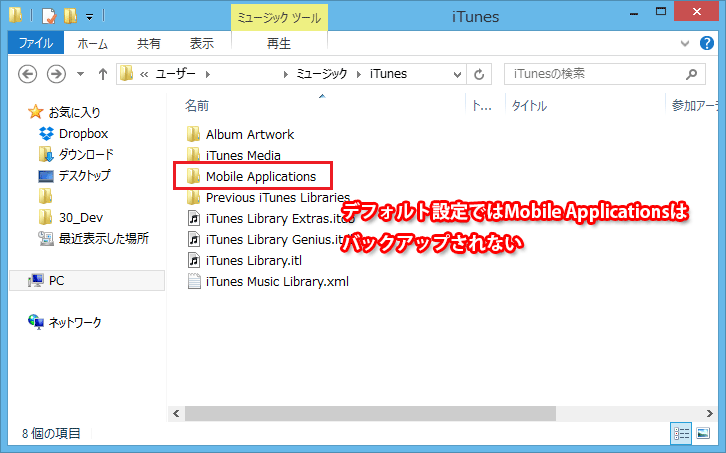This screenshot has width=726, height=453.
Task: Open the Explorer help icon
Action: pos(707,43)
